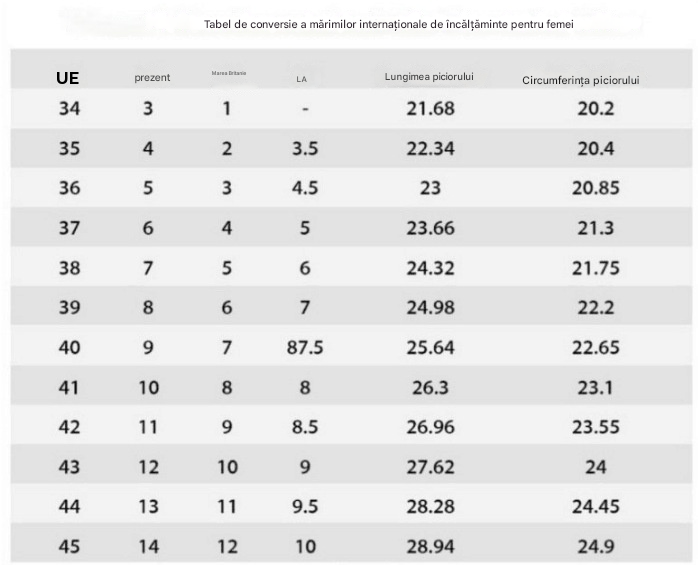Select EU size 45 cell
The image size is (698, 565).
[69, 546]
